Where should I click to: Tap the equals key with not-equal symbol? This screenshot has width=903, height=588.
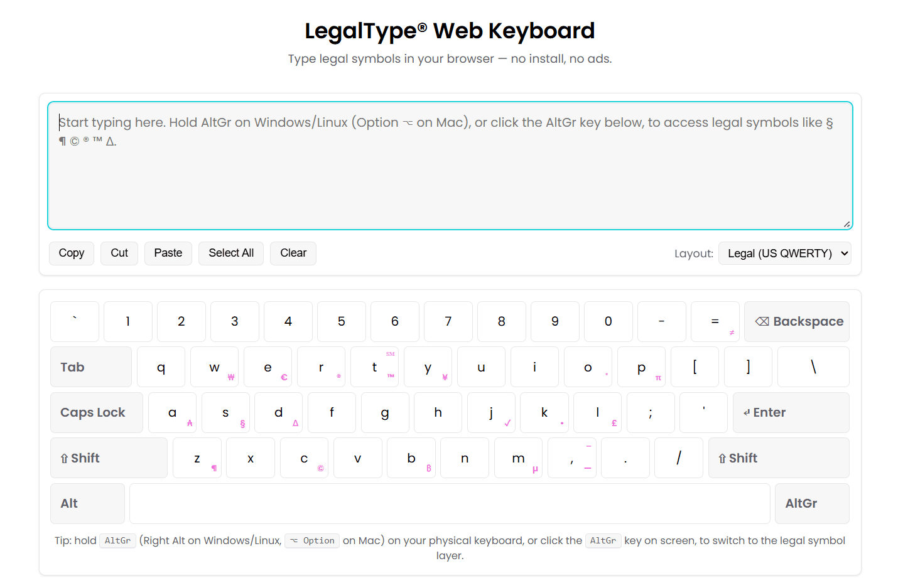(x=715, y=321)
